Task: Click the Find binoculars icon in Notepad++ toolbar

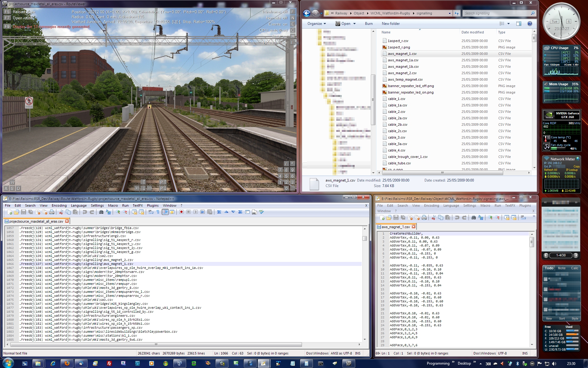Action: coord(101,212)
